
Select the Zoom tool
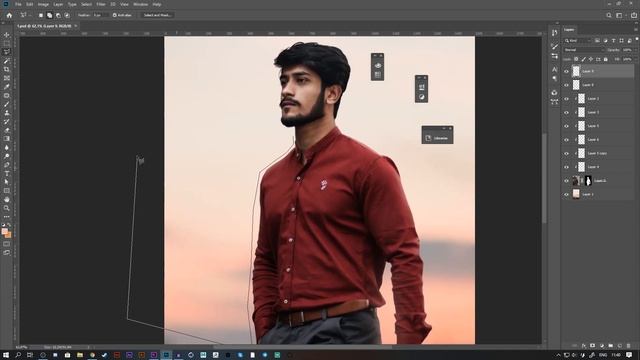pyautogui.click(x=7, y=208)
